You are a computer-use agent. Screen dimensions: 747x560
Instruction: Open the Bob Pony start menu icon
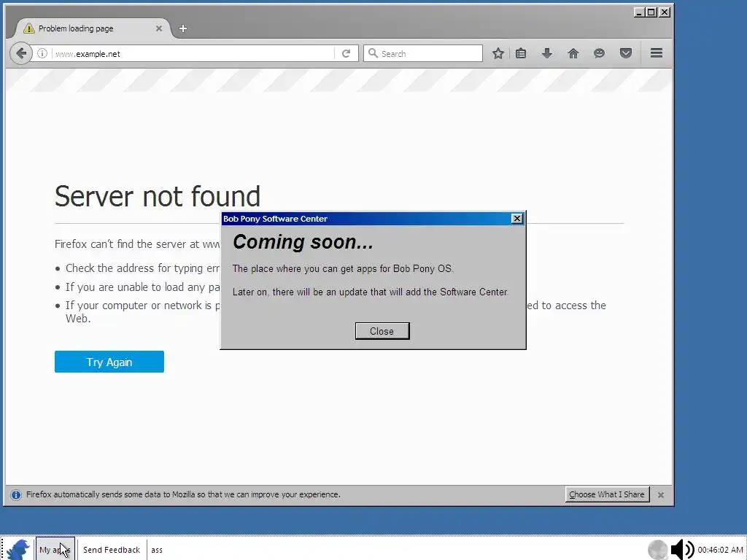tap(18, 550)
